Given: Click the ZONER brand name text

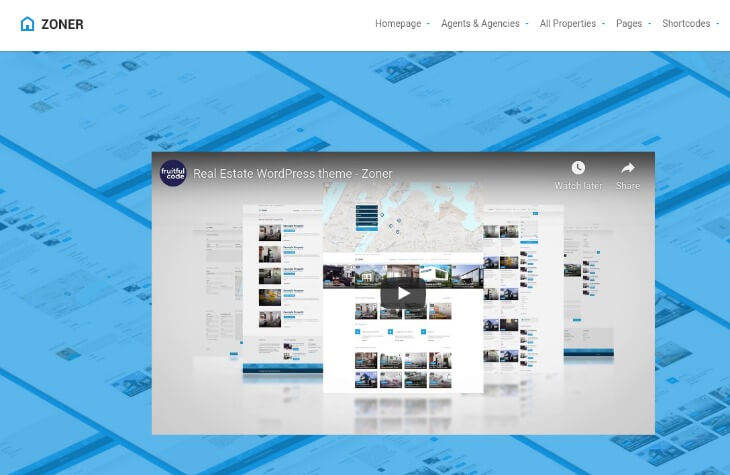Looking at the screenshot, I should 62,24.
